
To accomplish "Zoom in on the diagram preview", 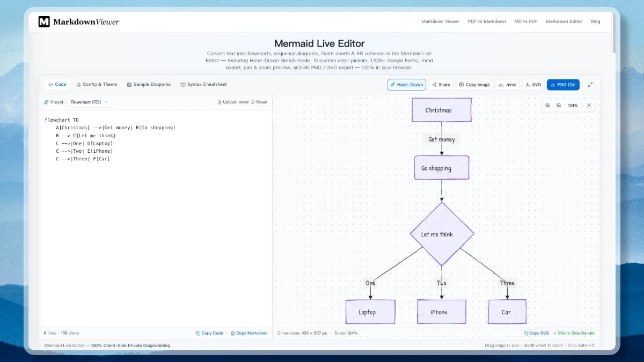I will point(547,106).
